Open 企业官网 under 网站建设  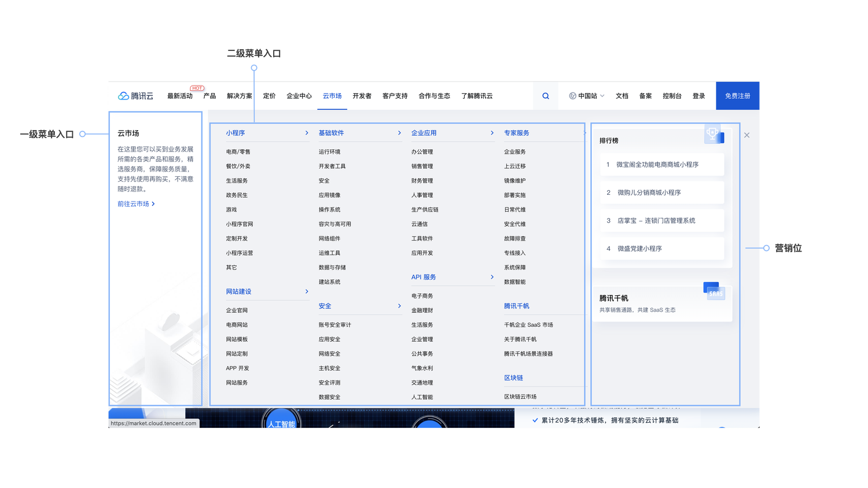coord(237,310)
